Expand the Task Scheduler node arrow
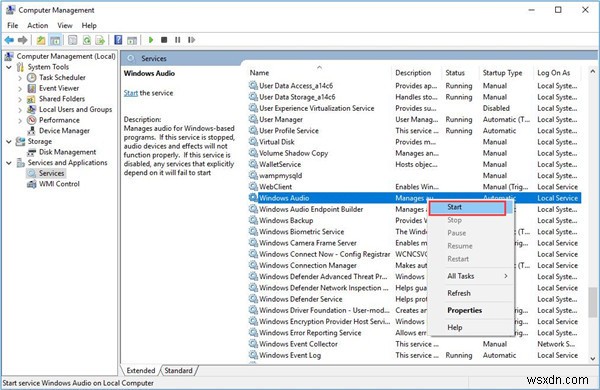The width and height of the screenshot is (600, 390). [x=20, y=78]
